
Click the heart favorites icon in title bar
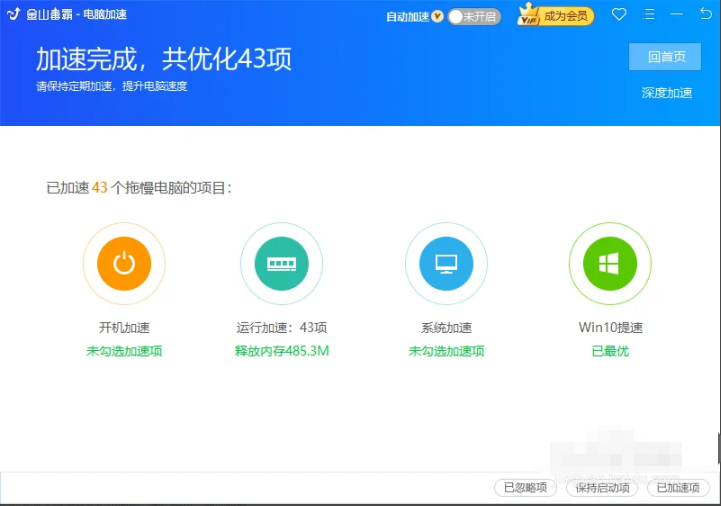click(x=619, y=15)
